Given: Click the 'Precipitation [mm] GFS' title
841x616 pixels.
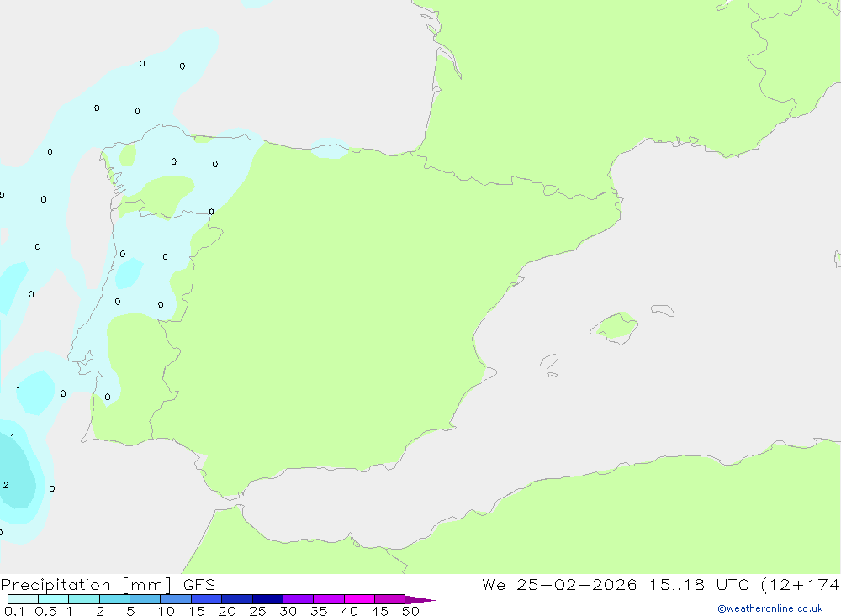Looking at the screenshot, I should click(108, 585).
